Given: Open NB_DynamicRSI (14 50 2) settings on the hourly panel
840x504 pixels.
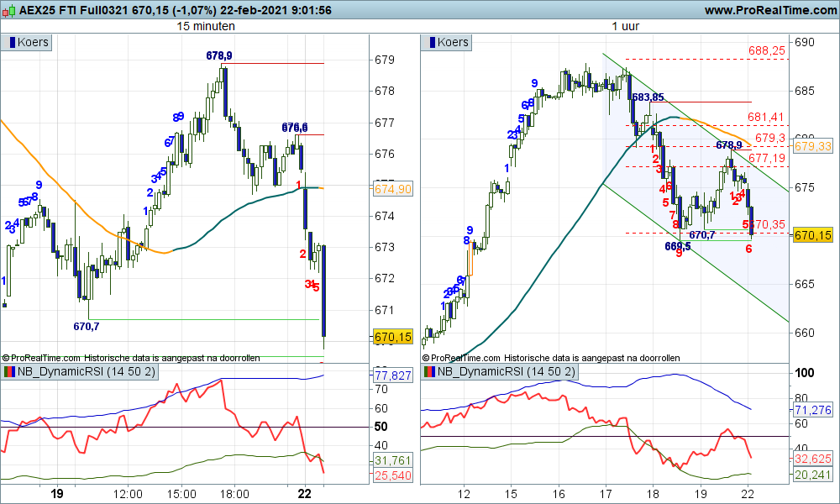Looking at the screenshot, I should tap(506, 372).
